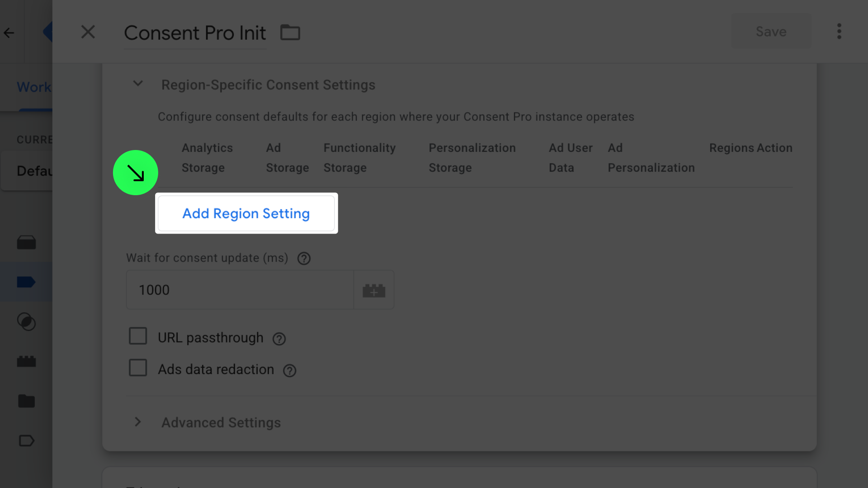
Task: Select the Action column header
Action: (x=774, y=148)
